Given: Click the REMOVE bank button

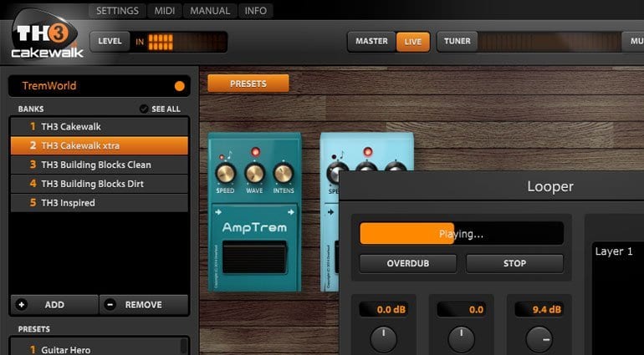Looking at the screenshot, I should pyautogui.click(x=144, y=305).
